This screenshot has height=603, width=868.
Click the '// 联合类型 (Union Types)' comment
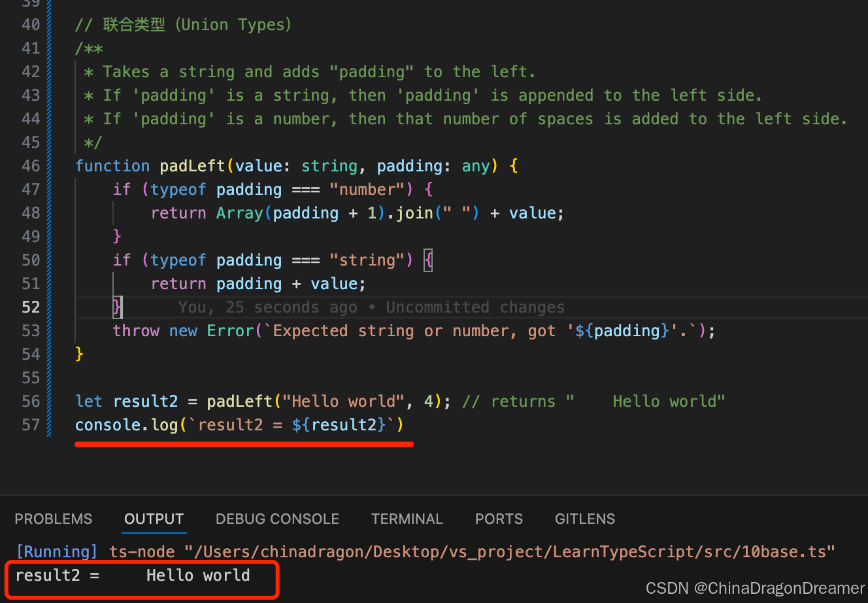(183, 25)
